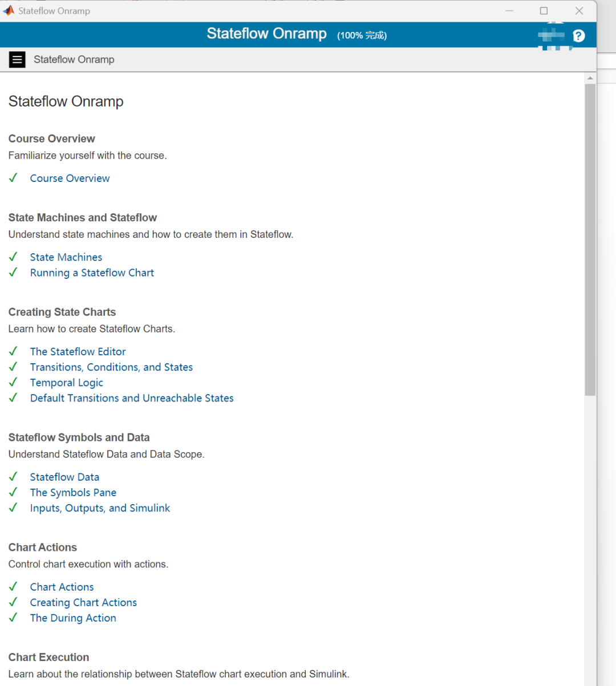Click the vertical scrollbar thumb

tap(590, 240)
